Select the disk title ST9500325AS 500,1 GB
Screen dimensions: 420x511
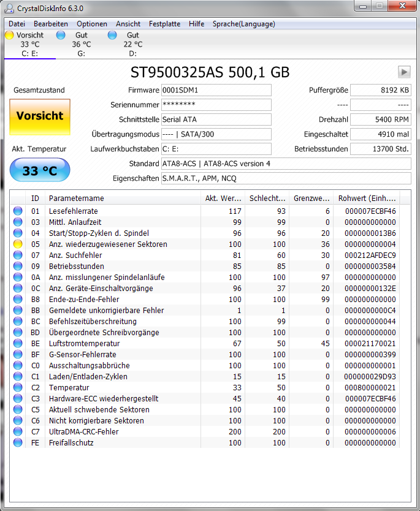(x=210, y=72)
